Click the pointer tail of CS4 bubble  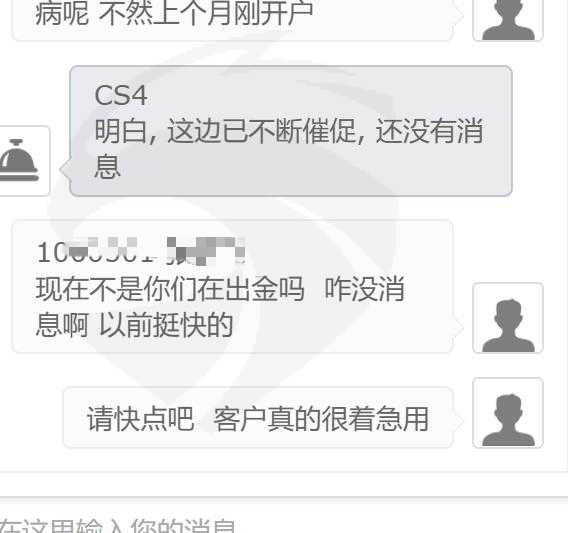64,169
